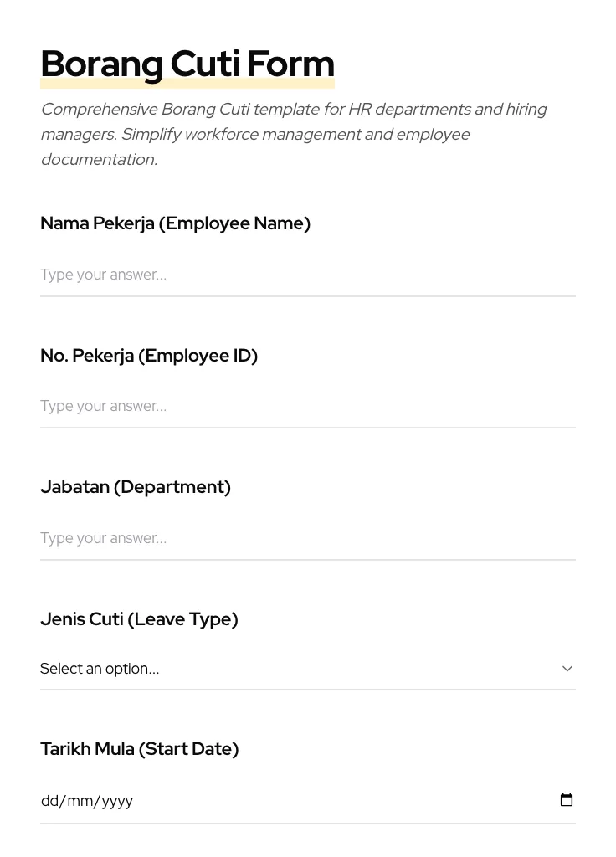Click the empty middle of the Start Date field
This screenshot has width=616, height=857.
tap(335, 801)
